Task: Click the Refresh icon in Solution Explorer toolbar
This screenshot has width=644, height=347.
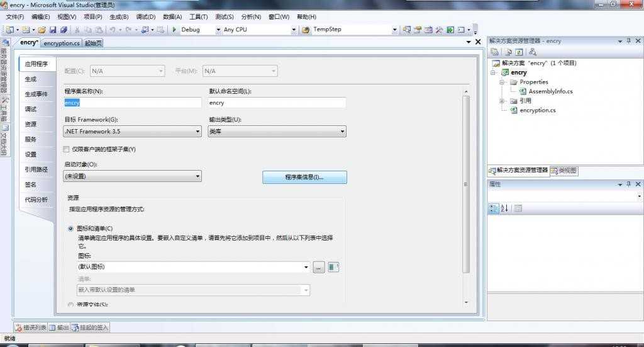Action: coord(519,52)
